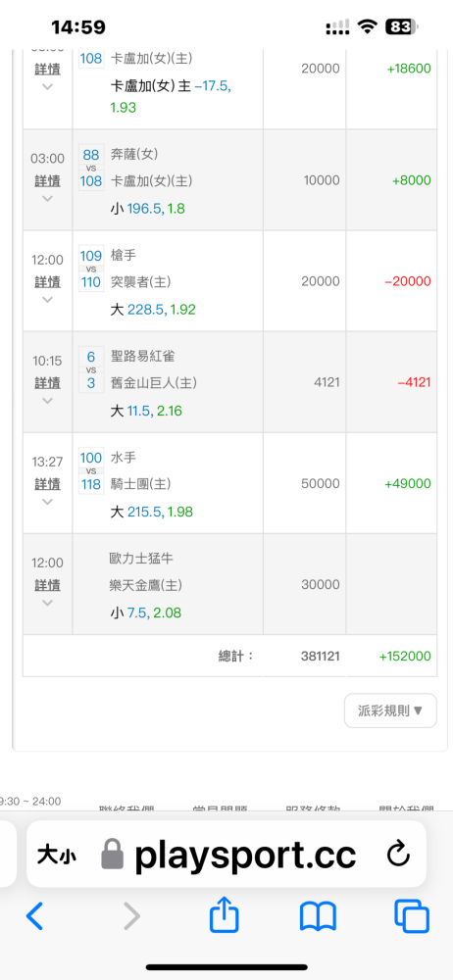This screenshot has width=453, height=980.
Task: Tap the Safari back arrow
Action: tap(35, 917)
